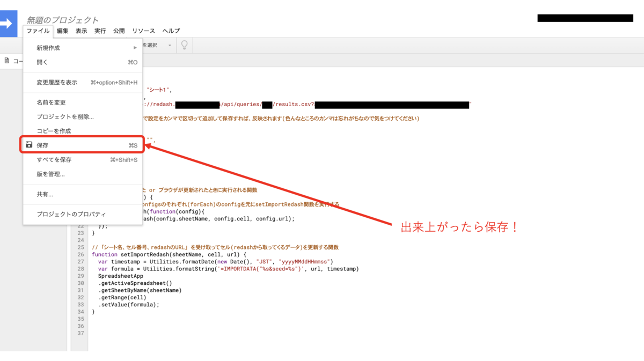
Task: Click the floppy disk icon beside 保存
Action: click(x=28, y=144)
